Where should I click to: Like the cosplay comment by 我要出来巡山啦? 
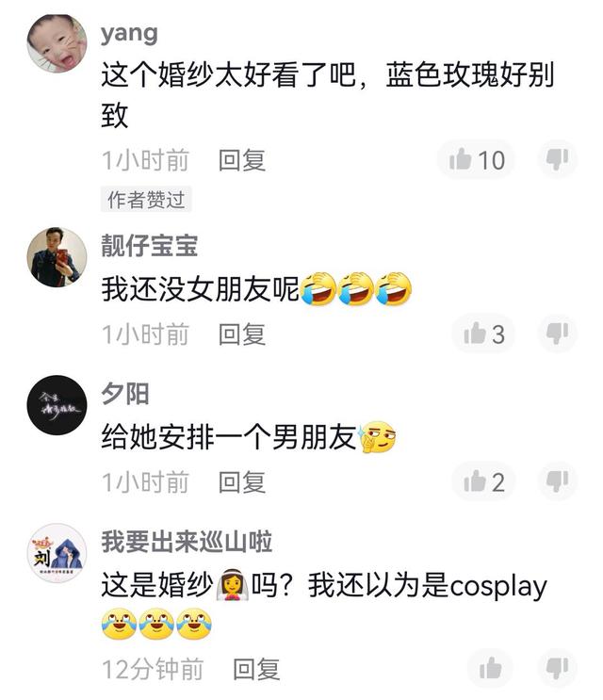tap(490, 668)
